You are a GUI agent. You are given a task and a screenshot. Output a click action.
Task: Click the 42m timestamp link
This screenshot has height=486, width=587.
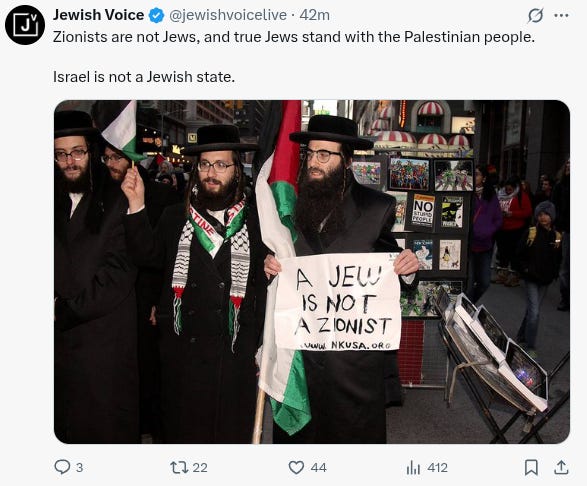click(x=314, y=15)
